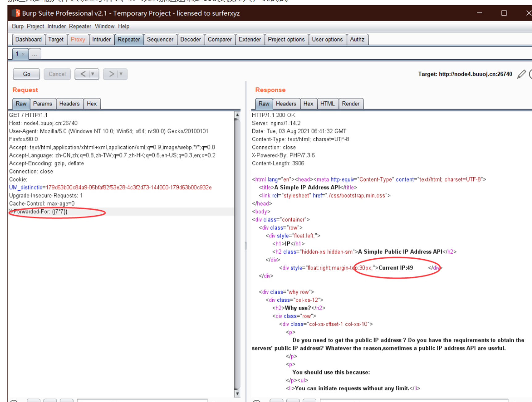Click the 'HTTP/1.1 200 OK' response status line
The width and height of the screenshot is (532, 402).
273,115
